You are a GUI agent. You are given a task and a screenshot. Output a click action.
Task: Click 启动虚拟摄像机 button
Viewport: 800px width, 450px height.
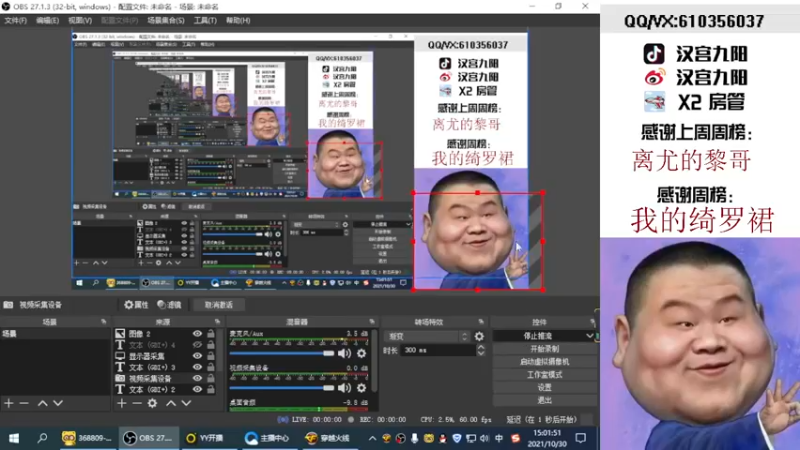pos(544,362)
